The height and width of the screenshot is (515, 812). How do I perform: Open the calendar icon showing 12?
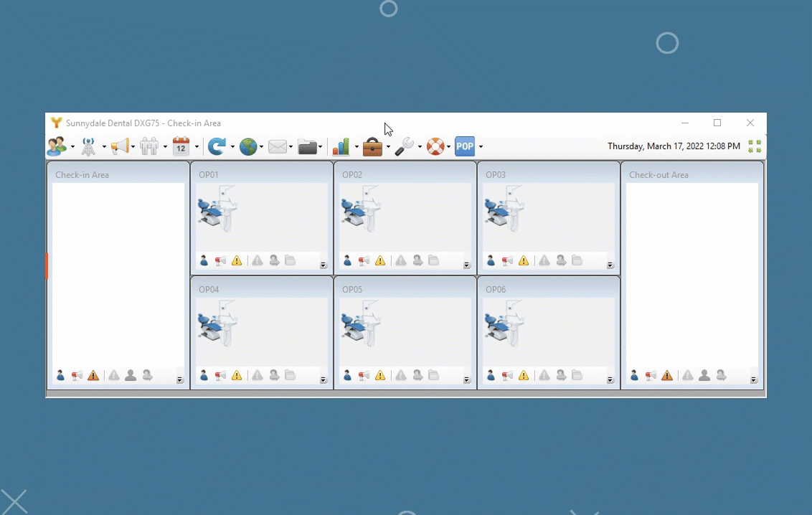pos(181,146)
